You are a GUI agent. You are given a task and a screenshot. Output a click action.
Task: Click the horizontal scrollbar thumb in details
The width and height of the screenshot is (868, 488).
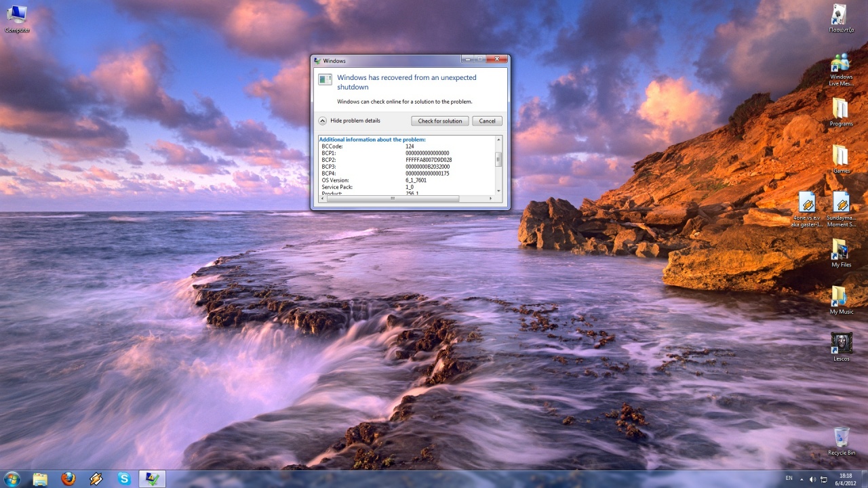pyautogui.click(x=392, y=199)
